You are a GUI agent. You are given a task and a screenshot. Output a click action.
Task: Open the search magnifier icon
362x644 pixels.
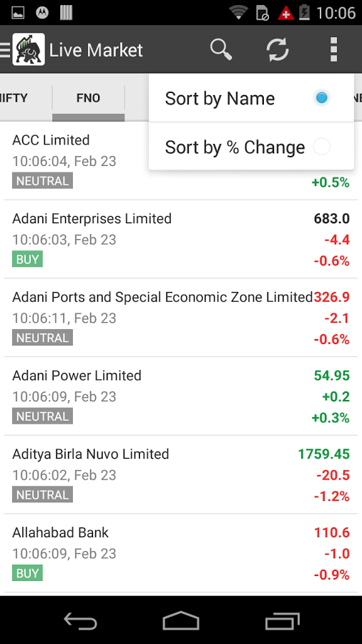click(x=221, y=49)
